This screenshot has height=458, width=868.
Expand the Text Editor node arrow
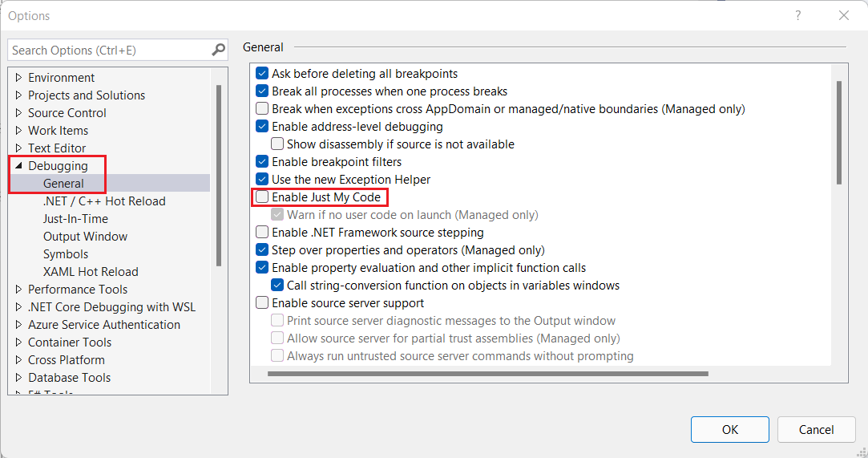click(x=19, y=148)
